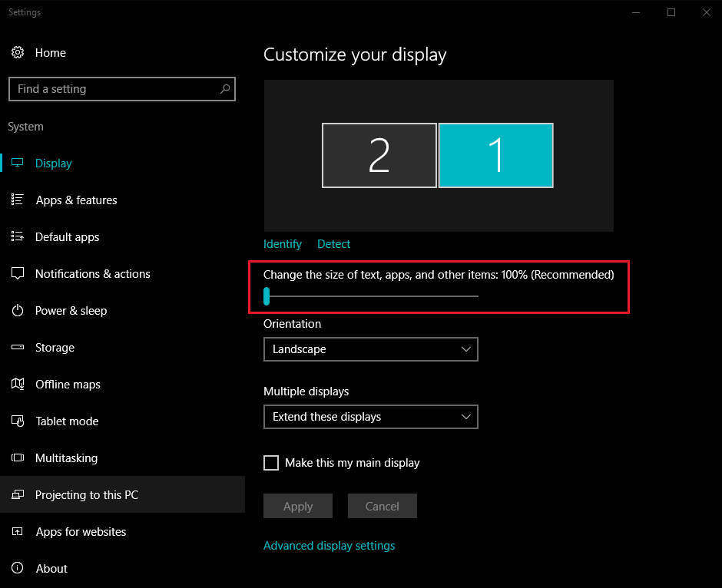Open Apps & features page
This screenshot has width=722, height=588.
[122, 200]
